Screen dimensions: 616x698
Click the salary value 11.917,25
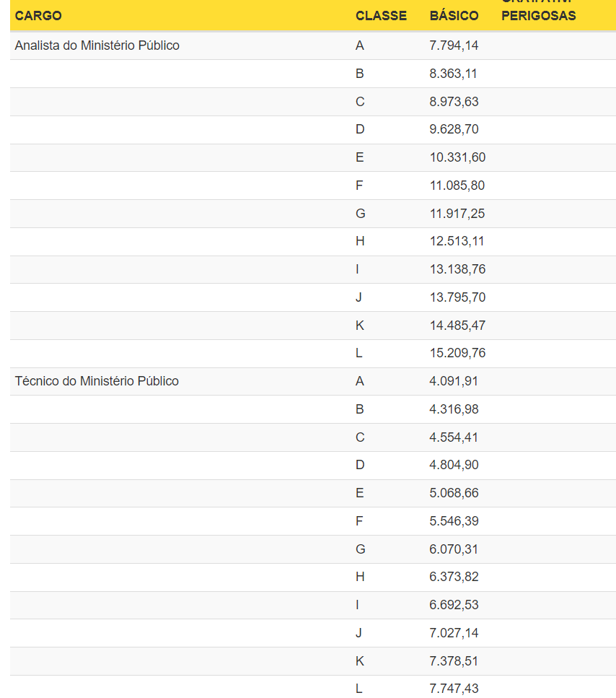[x=457, y=214]
